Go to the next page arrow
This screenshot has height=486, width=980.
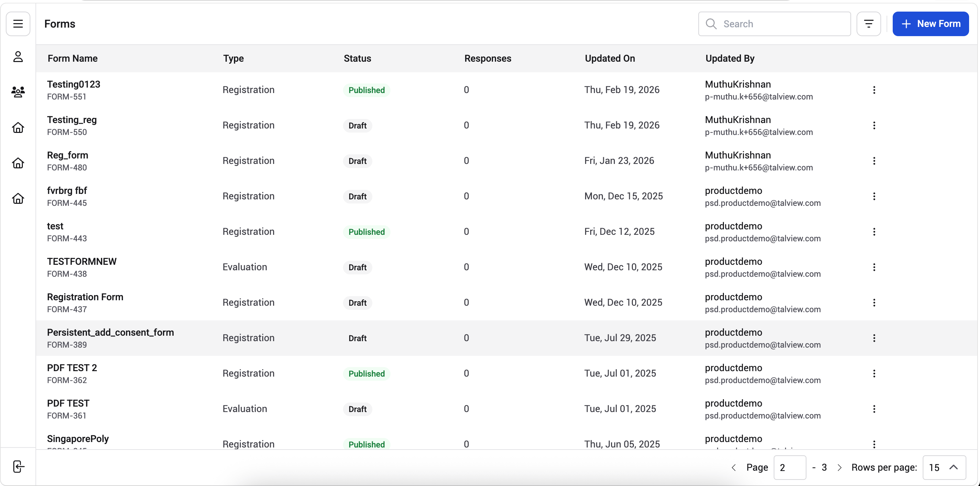[840, 467]
